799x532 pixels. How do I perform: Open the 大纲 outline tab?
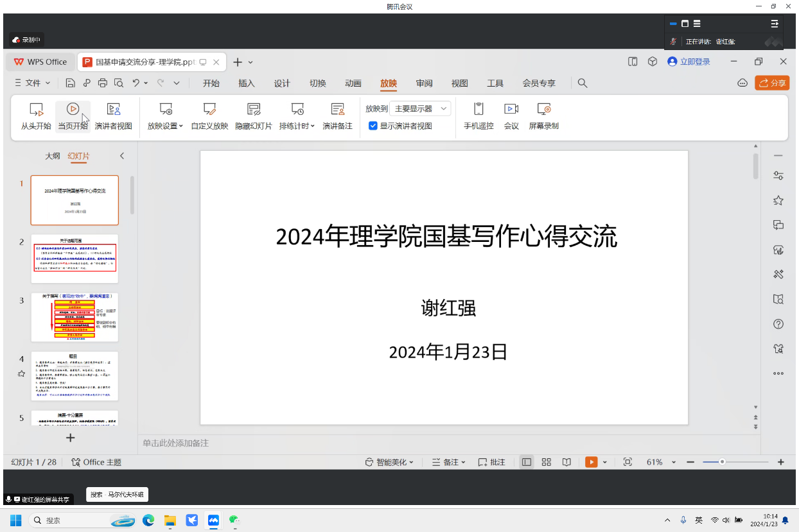tap(53, 156)
